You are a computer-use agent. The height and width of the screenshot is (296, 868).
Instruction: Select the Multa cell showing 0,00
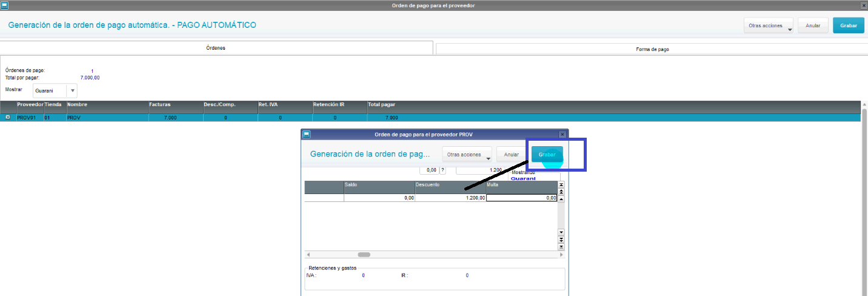coord(521,198)
